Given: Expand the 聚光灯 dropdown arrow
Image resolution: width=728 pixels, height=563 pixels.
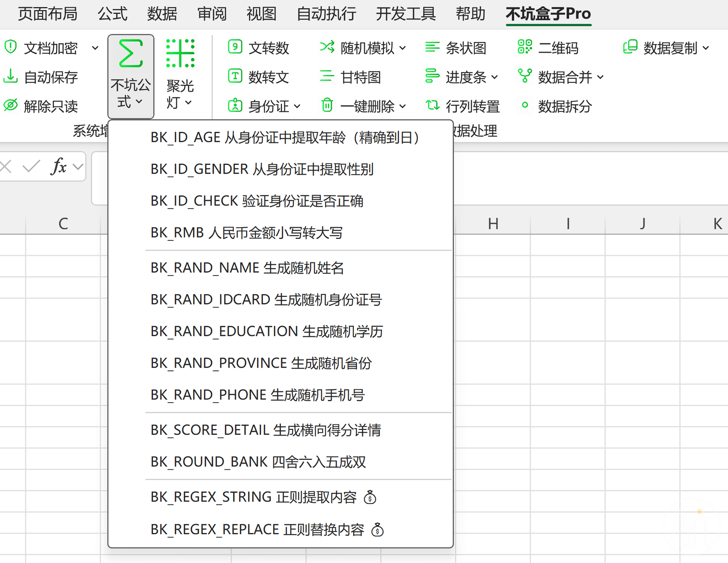Looking at the screenshot, I should coord(188,103).
